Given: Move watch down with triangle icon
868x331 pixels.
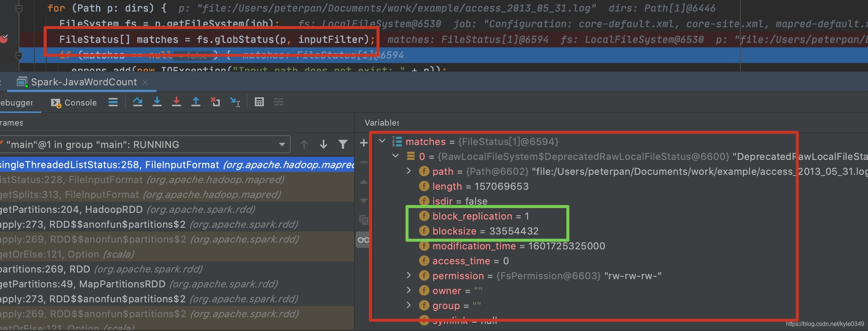Looking at the screenshot, I should coord(363,201).
